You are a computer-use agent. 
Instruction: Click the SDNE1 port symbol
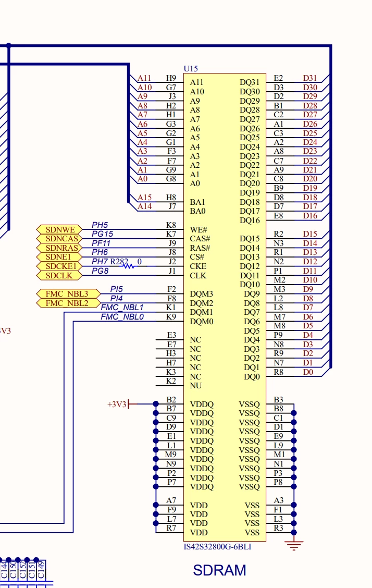(x=59, y=257)
